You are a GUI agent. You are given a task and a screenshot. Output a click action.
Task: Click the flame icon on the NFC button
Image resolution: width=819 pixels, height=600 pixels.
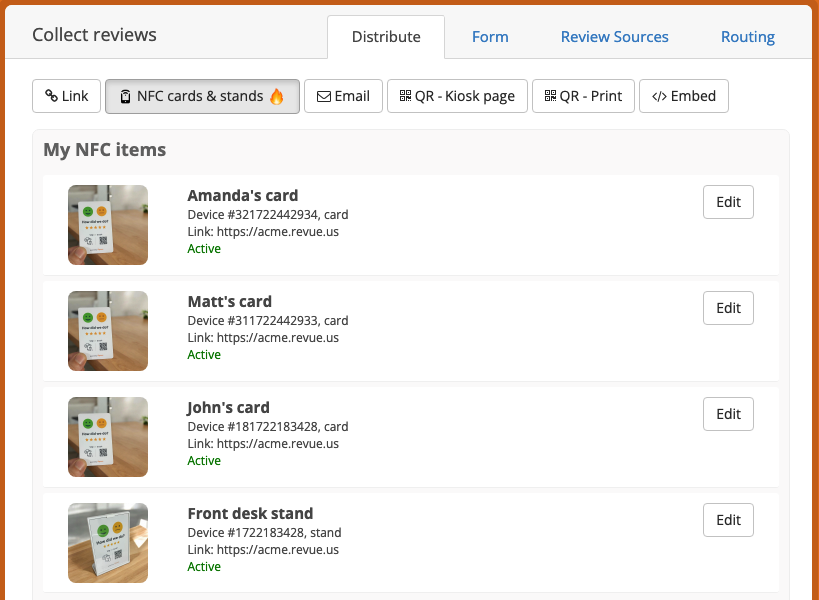pos(276,96)
